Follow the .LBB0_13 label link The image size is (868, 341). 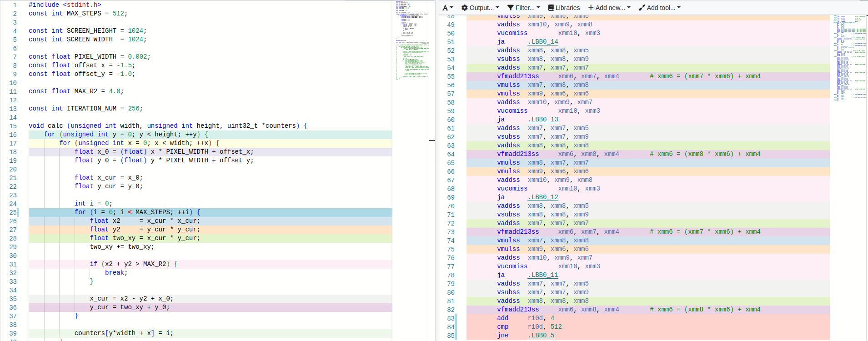543,120
